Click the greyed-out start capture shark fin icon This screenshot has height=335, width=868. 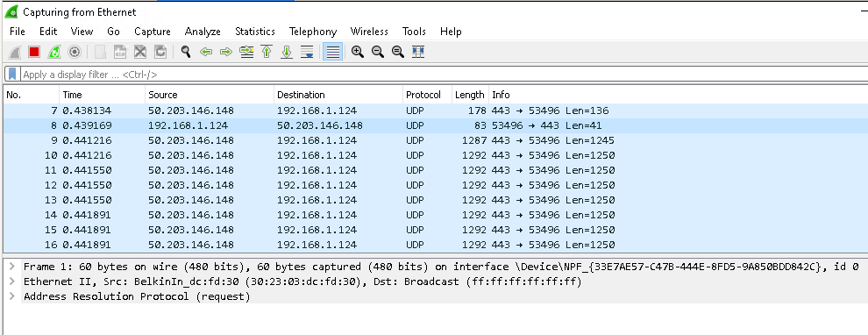pos(14,52)
